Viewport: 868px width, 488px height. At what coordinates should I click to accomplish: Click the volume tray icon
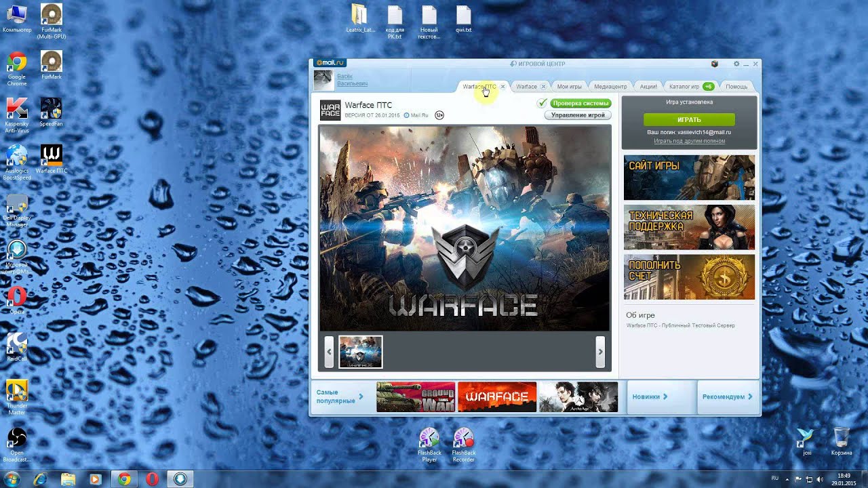click(x=820, y=479)
